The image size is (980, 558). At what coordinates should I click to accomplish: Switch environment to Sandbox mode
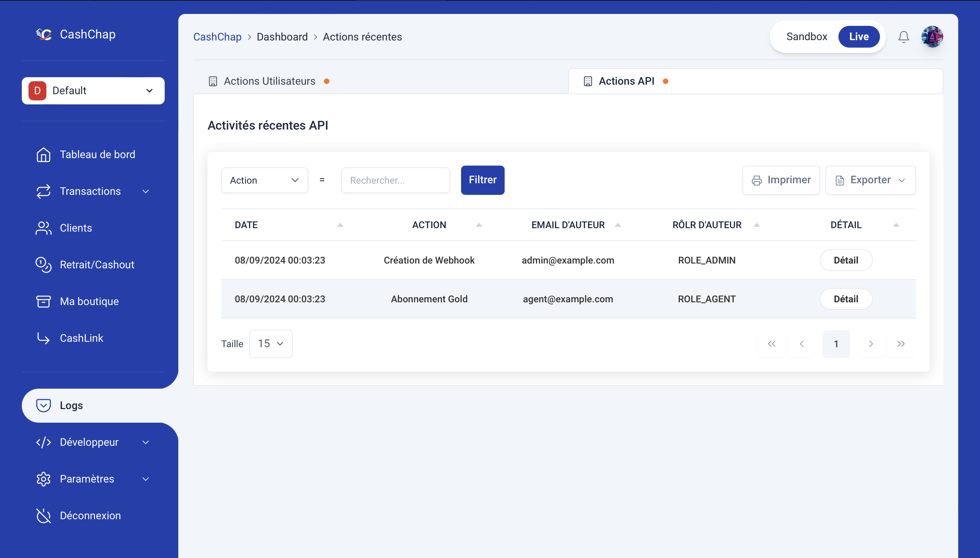[806, 37]
